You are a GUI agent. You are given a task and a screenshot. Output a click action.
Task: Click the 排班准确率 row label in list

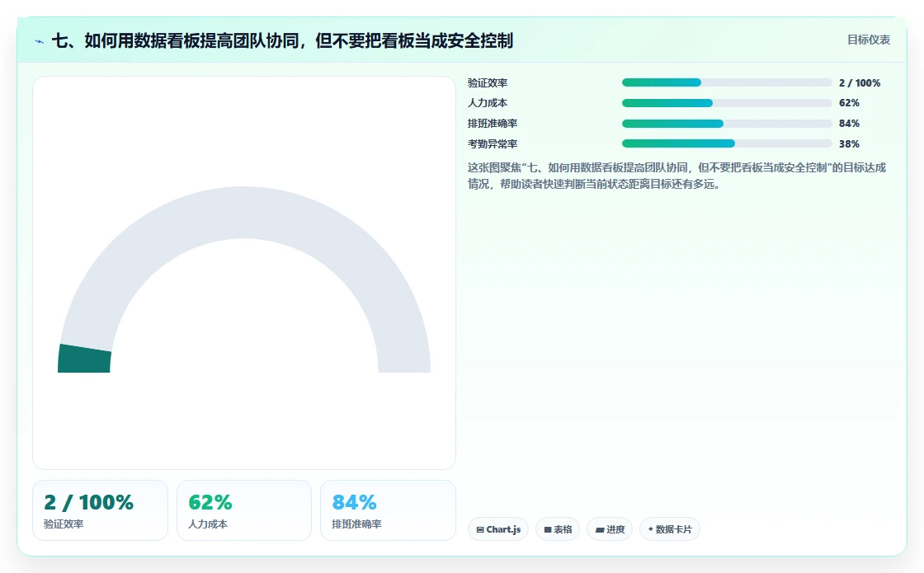[493, 124]
